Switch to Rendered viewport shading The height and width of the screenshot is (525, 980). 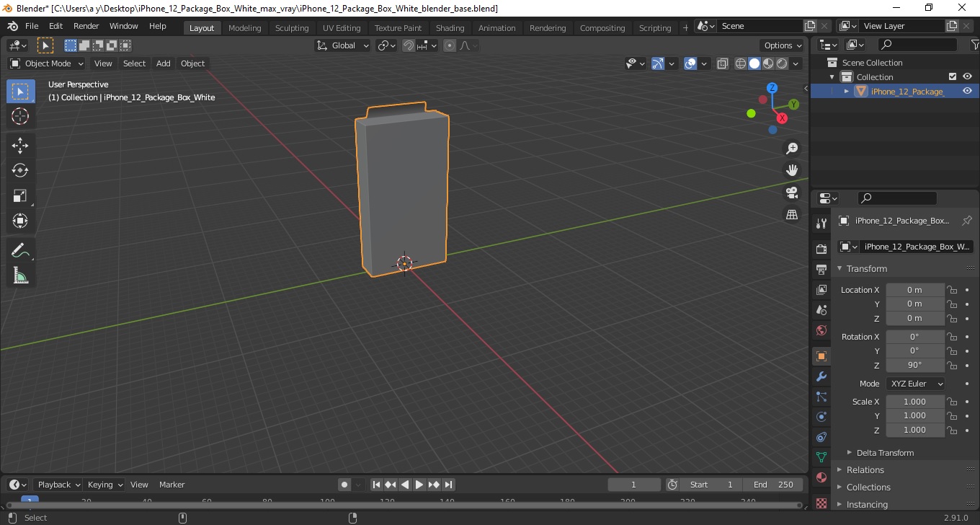click(x=782, y=63)
